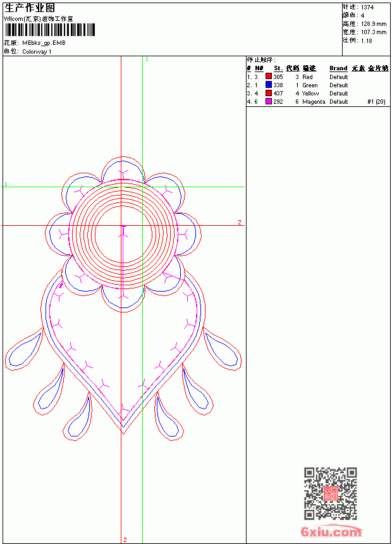Click the scale value 1.18

tap(366, 40)
